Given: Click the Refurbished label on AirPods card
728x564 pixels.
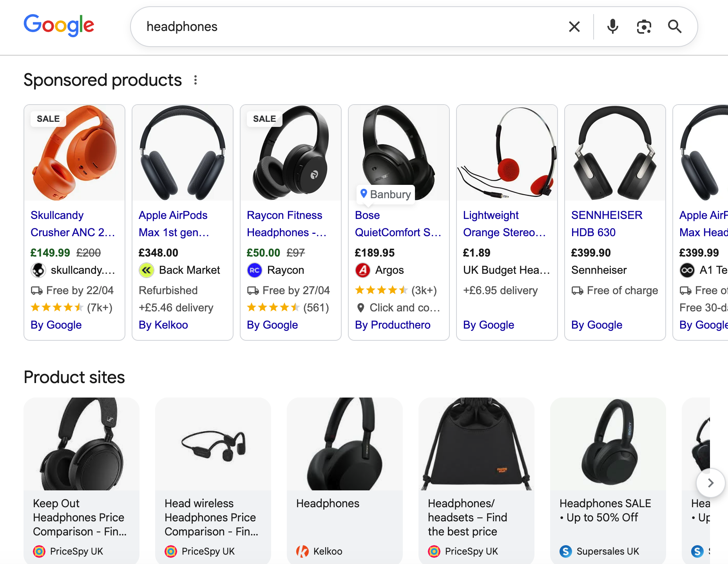Looking at the screenshot, I should [168, 290].
